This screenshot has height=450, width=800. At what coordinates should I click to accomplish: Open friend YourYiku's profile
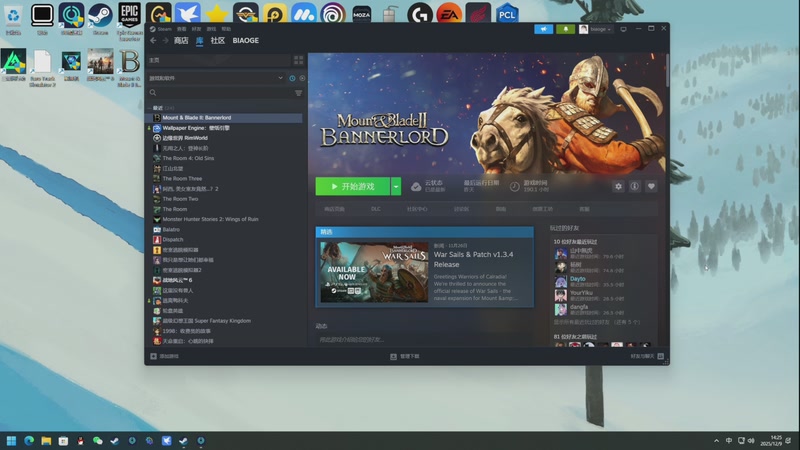(581, 293)
